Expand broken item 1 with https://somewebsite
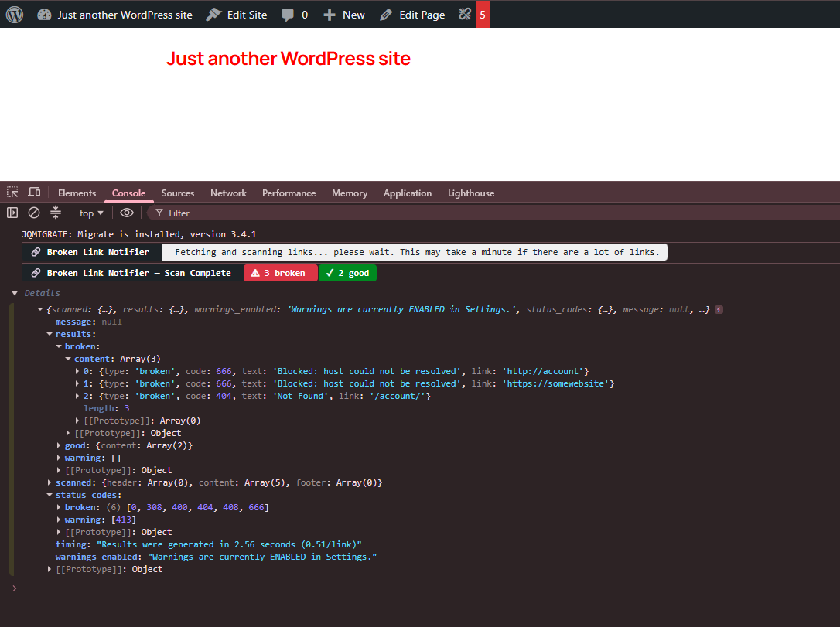The width and height of the screenshot is (840, 627). 77,383
